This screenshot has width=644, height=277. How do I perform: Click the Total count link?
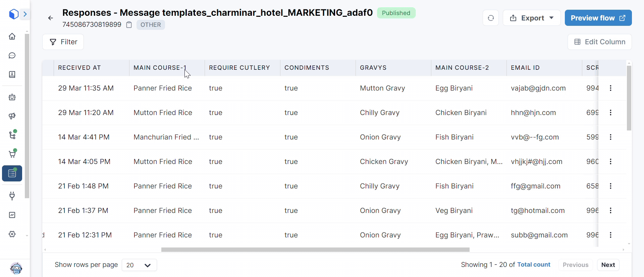click(534, 265)
